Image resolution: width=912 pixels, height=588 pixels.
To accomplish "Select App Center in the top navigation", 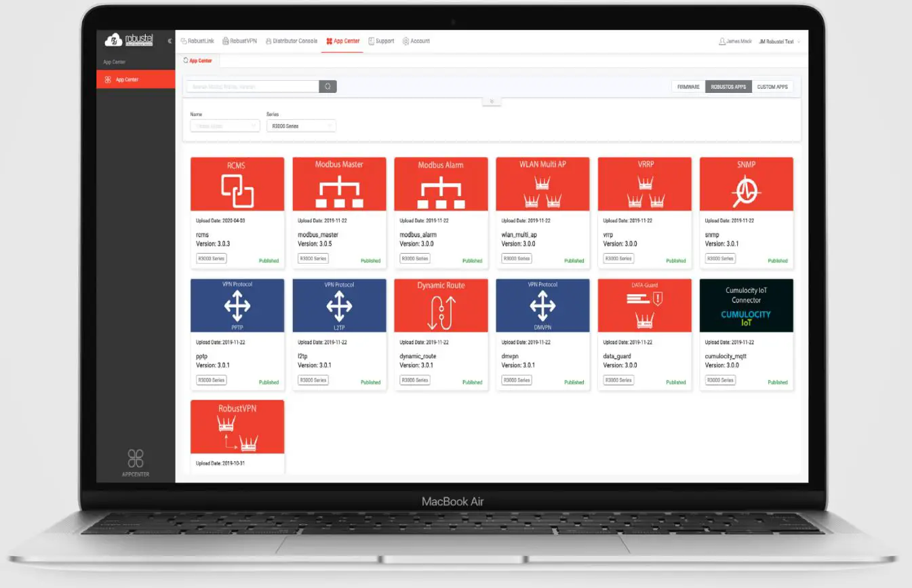I will click(342, 41).
